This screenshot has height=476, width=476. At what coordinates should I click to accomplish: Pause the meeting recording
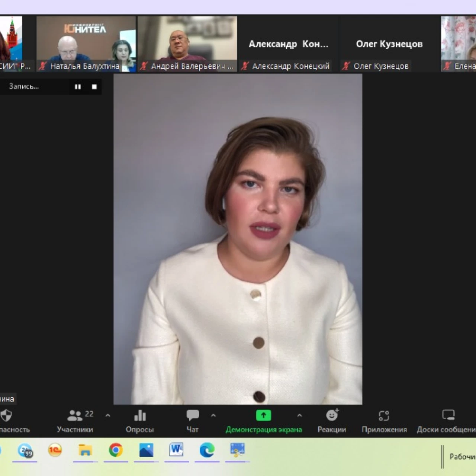(x=78, y=87)
